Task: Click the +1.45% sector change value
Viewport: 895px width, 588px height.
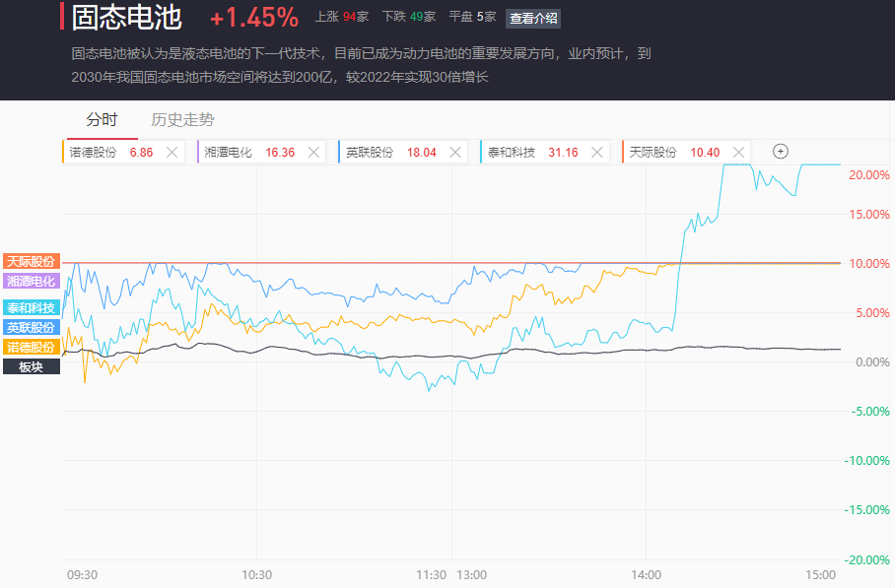Action: coord(254,18)
